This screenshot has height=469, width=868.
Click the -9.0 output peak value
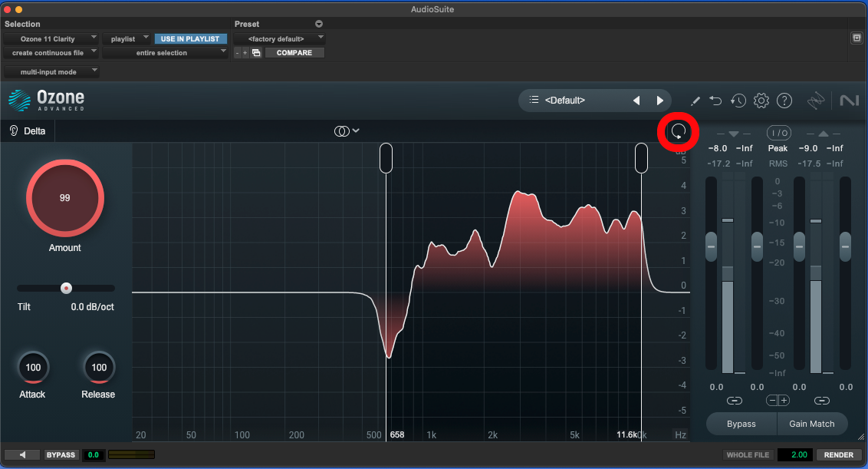pyautogui.click(x=807, y=148)
